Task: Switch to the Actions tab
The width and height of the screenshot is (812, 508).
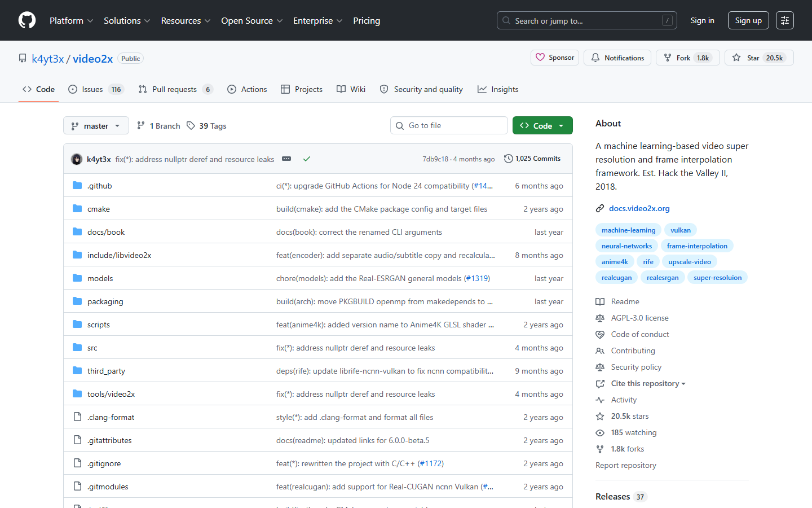Action: pyautogui.click(x=247, y=89)
